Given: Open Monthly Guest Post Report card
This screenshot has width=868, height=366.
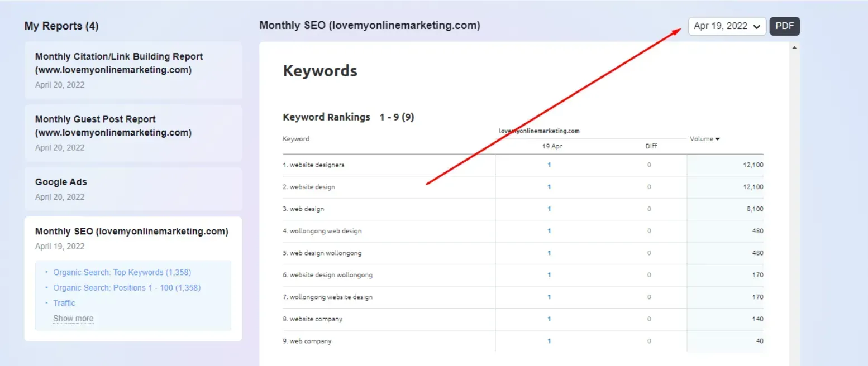Looking at the screenshot, I should (133, 133).
